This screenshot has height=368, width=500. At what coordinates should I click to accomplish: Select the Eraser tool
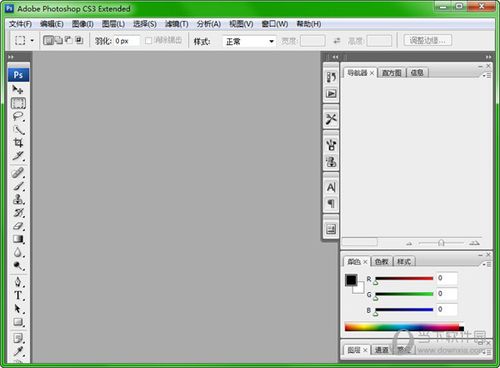[x=18, y=226]
